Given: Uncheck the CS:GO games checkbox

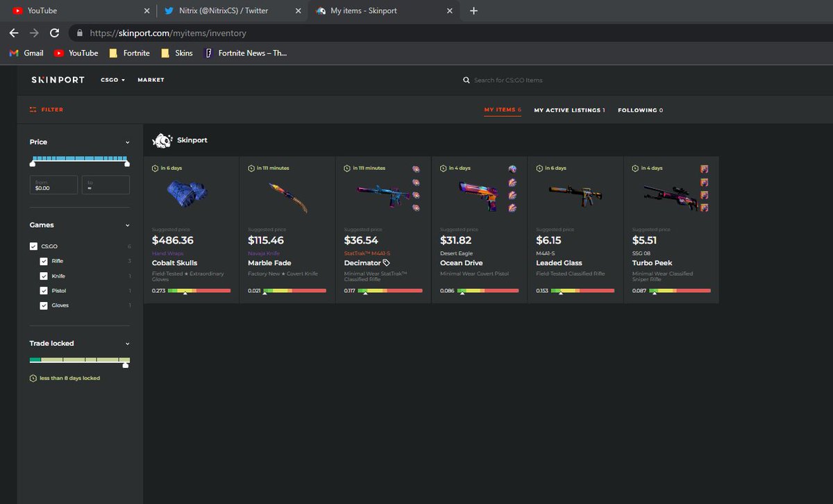Looking at the screenshot, I should [x=33, y=246].
